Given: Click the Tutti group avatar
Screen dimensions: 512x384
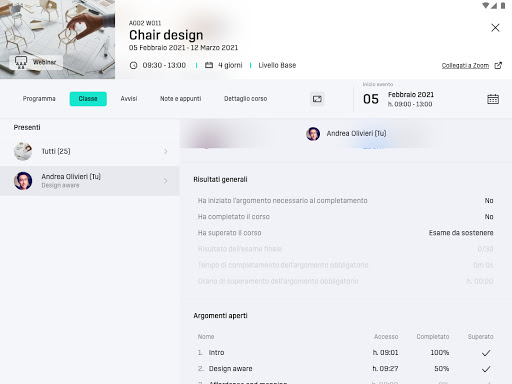Looking at the screenshot, I should point(23,151).
